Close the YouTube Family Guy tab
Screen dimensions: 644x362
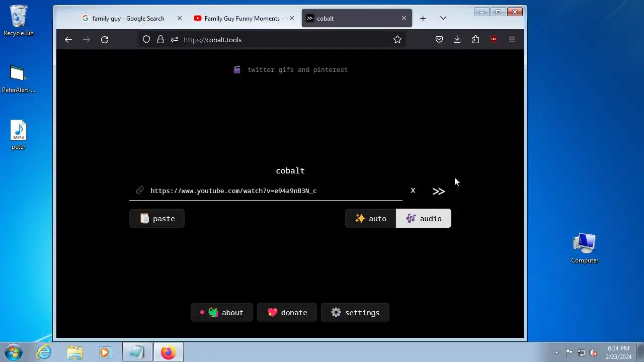[292, 19]
